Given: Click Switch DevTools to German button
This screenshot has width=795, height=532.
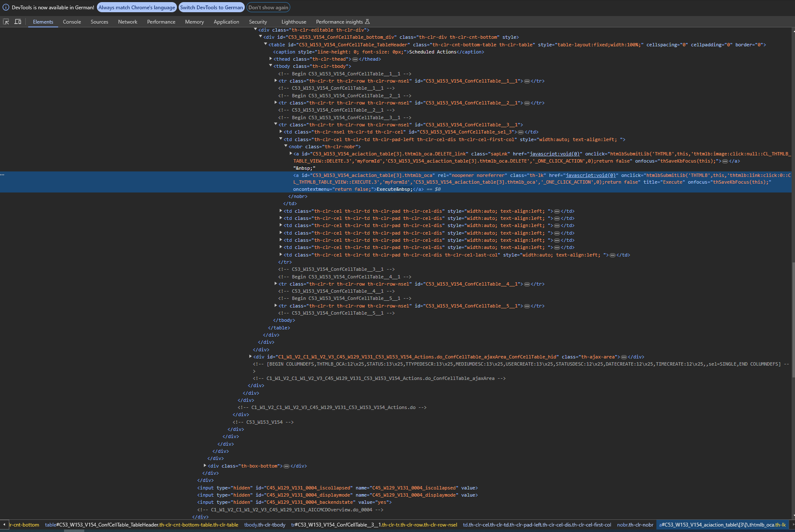Looking at the screenshot, I should (211, 8).
